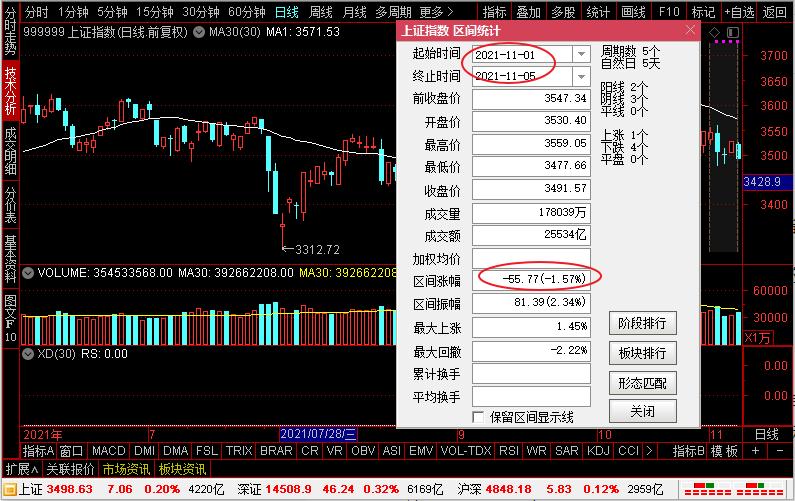Select the RSI indicator tab
The image size is (795, 501).
click(509, 450)
